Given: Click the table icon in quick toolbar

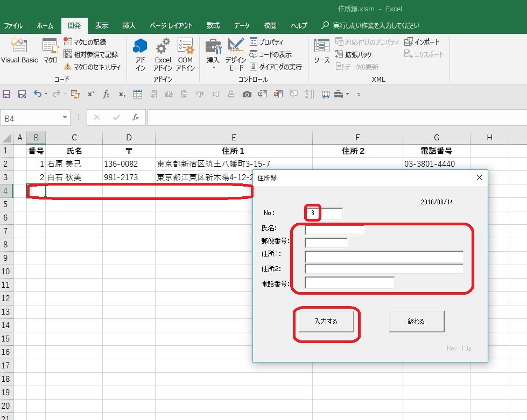Looking at the screenshot, I should pos(138,94).
